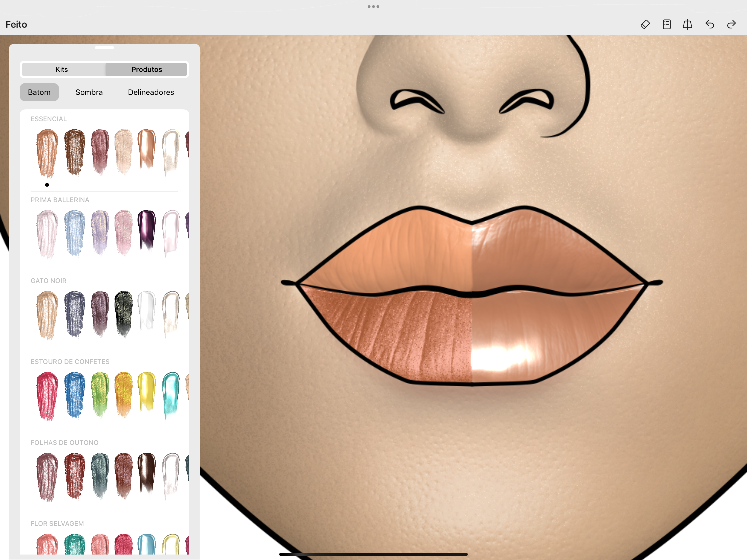This screenshot has height=560, width=747.
Task: Grab the panel handle at top of product panel
Action: pyautogui.click(x=104, y=48)
